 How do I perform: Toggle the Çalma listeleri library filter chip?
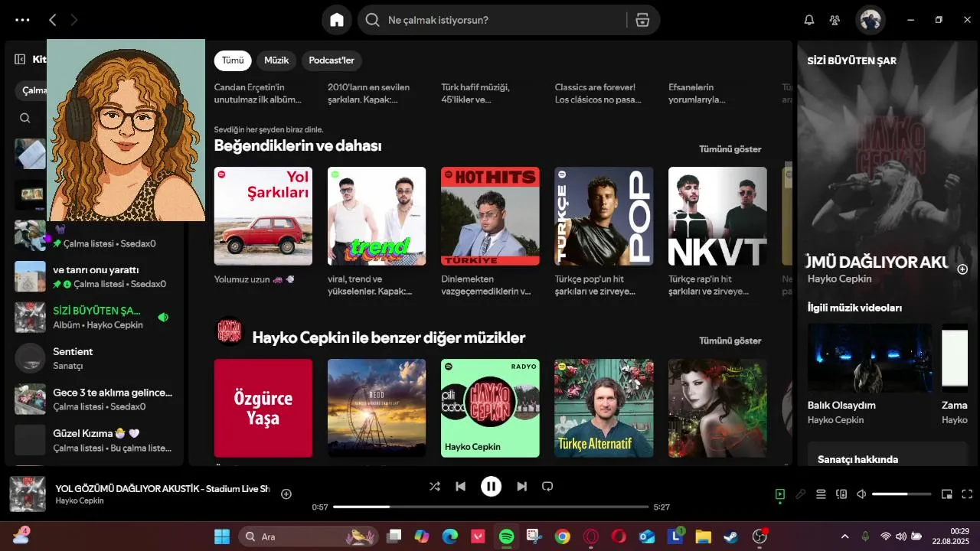(31, 90)
